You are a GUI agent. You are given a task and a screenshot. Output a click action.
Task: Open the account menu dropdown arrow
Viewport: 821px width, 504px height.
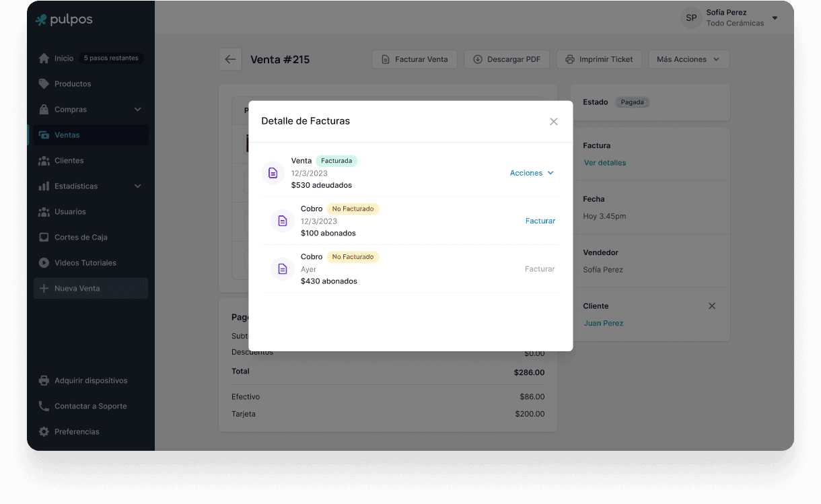775,18
